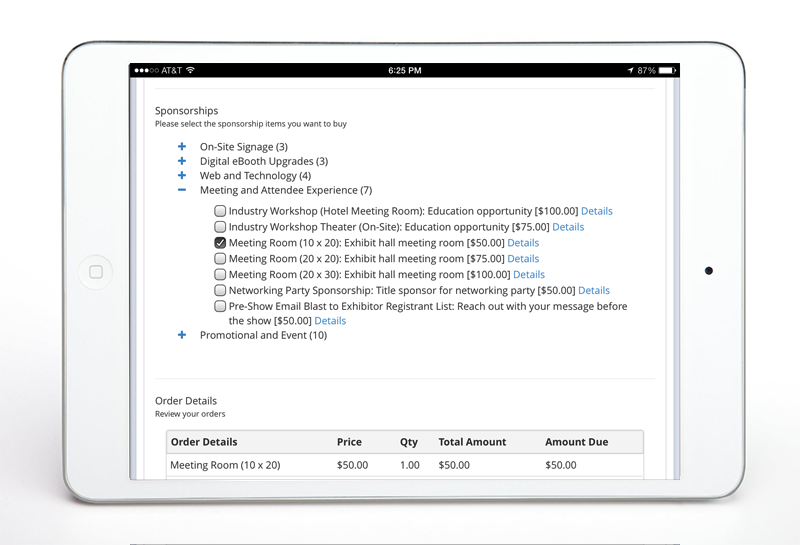The height and width of the screenshot is (545, 800).
Task: Click the Sponsorships section heading
Action: coord(186,111)
